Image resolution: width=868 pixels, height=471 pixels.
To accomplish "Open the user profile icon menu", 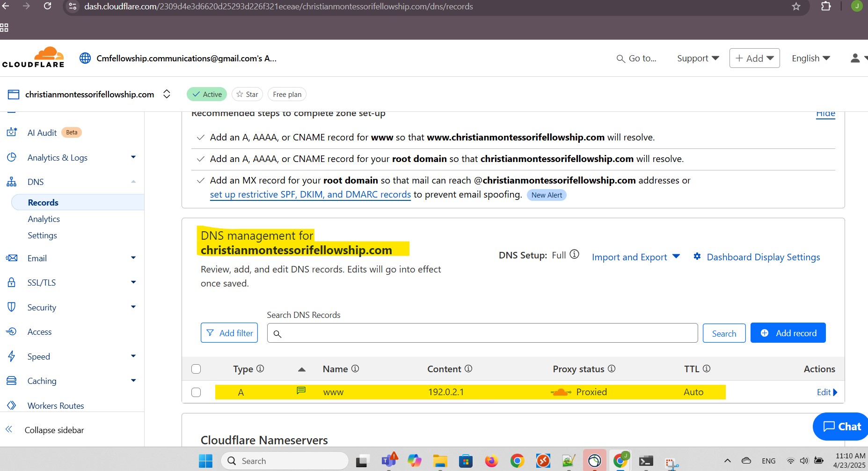I will coord(855,58).
